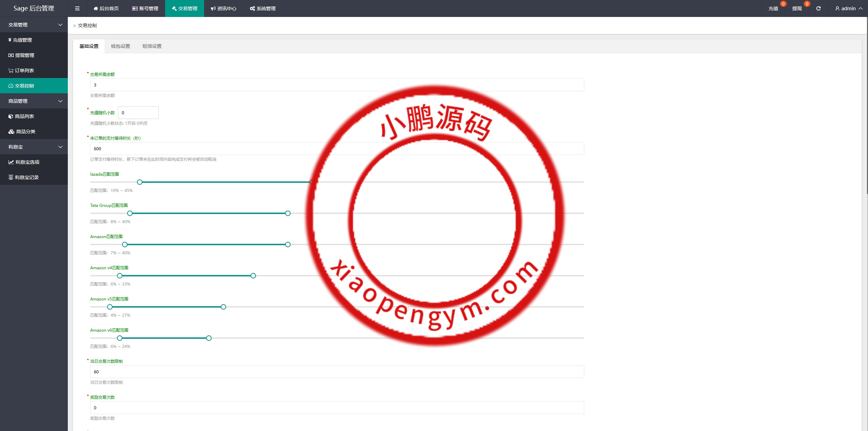Open the admin account dropdown

tap(848, 8)
